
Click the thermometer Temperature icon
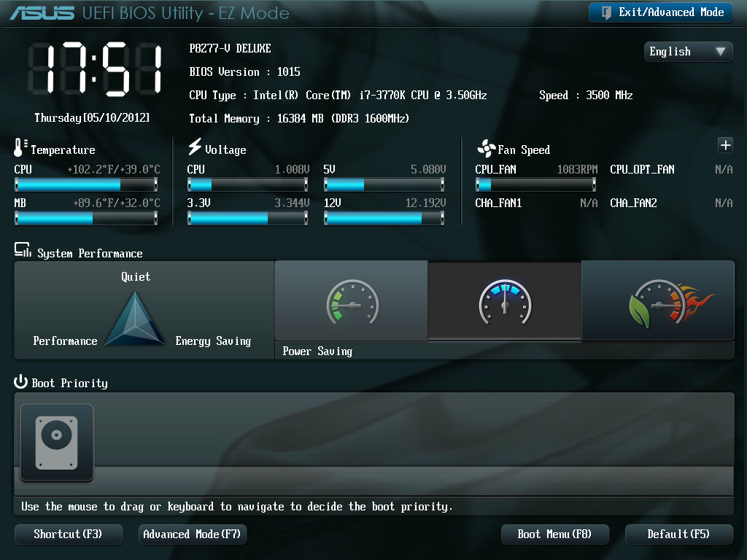[x=19, y=147]
